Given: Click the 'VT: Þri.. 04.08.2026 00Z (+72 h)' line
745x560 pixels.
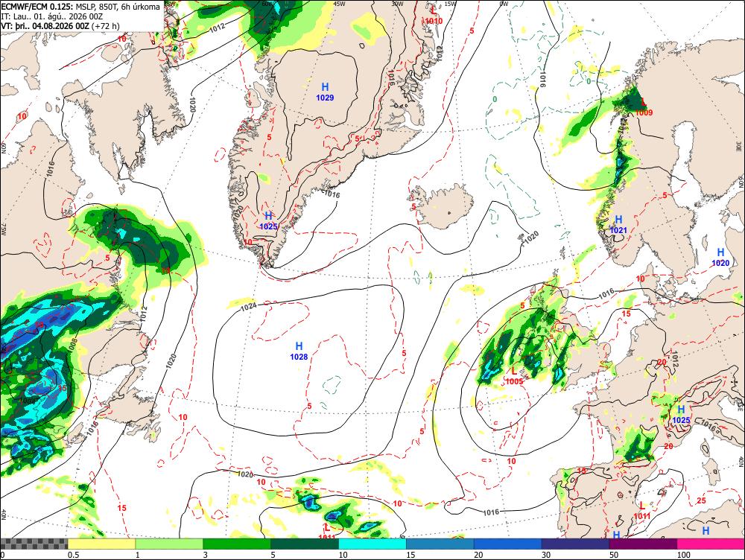Looking at the screenshot, I should tap(60, 25).
